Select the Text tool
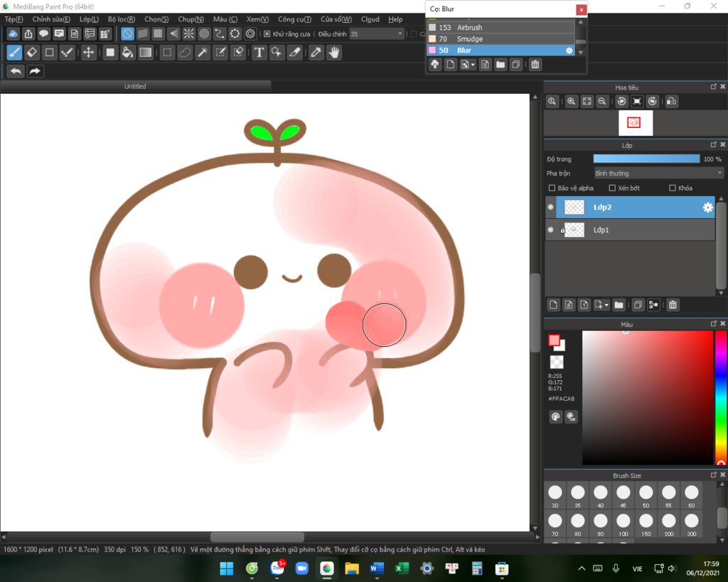This screenshot has width=728, height=582. pos(259,53)
